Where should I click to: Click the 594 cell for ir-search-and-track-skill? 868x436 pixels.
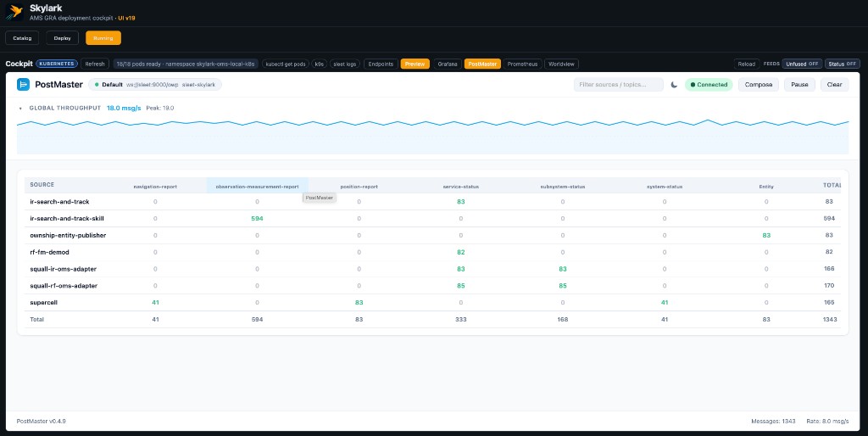tap(257, 219)
